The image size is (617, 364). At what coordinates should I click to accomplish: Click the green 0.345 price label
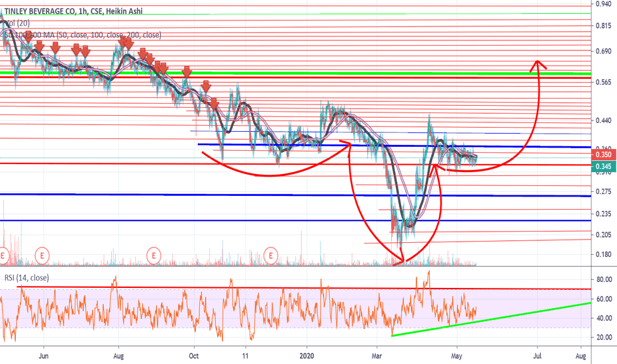[x=603, y=167]
